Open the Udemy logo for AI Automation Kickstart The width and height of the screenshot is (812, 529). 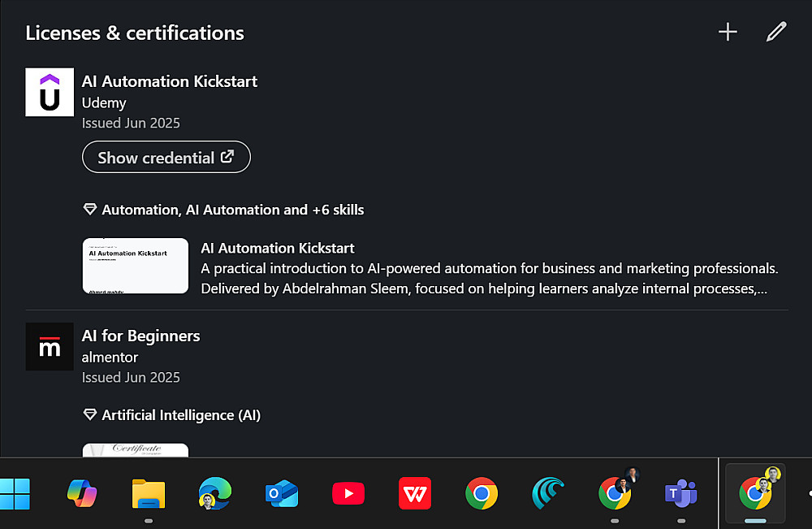(x=50, y=93)
